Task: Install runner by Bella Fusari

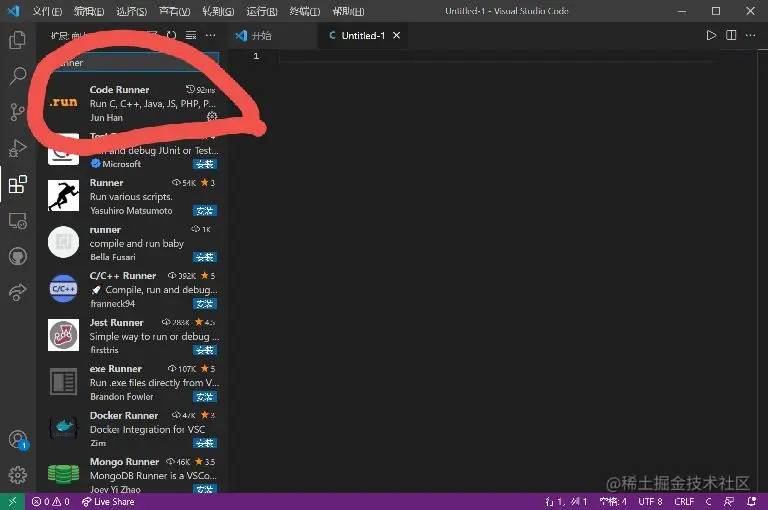Action: [205, 257]
